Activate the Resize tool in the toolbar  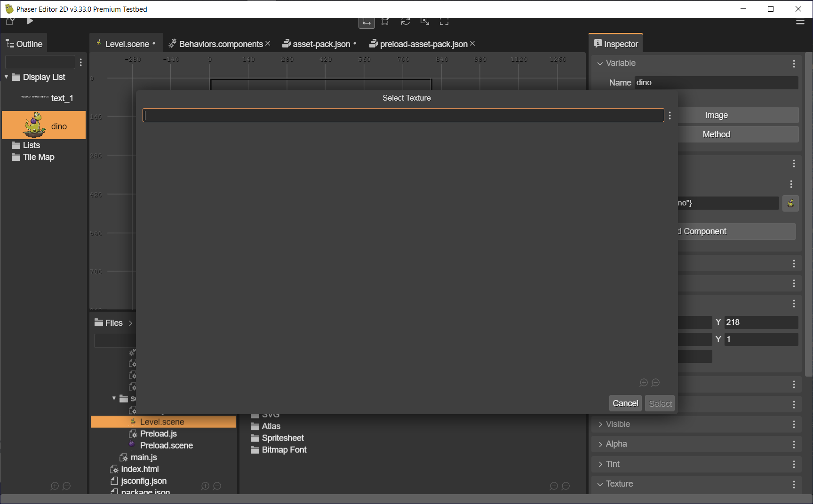[x=444, y=22]
